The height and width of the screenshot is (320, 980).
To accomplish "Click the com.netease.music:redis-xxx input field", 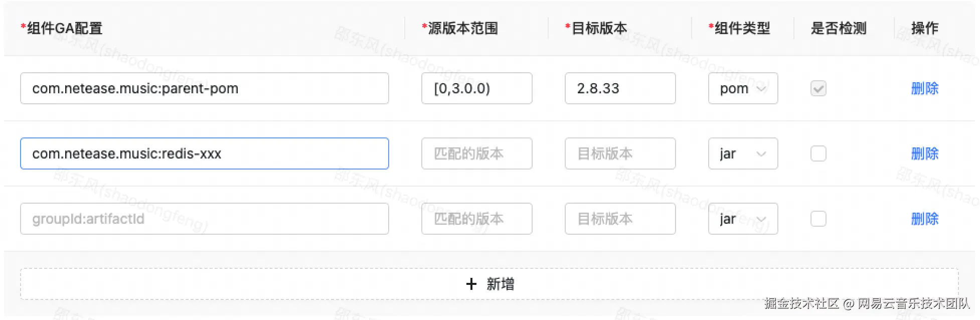I will click(x=204, y=153).
